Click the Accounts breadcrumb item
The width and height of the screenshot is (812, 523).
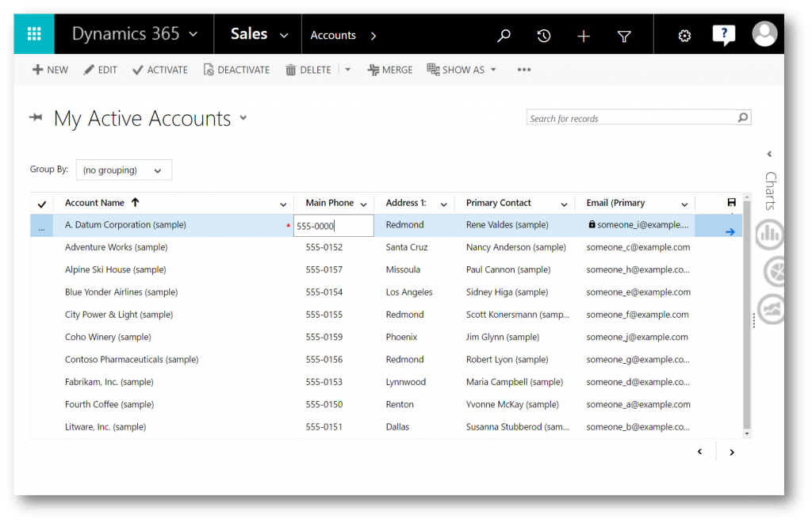333,35
